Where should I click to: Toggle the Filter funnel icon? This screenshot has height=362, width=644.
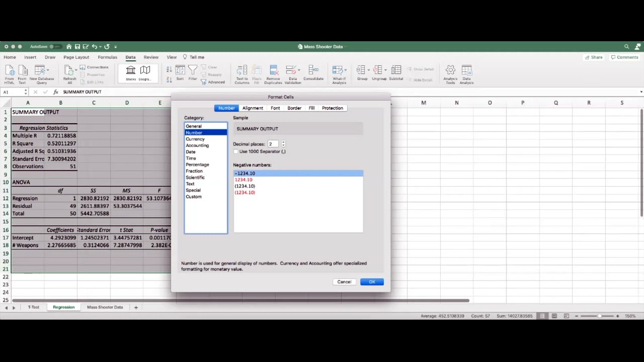[193, 70]
